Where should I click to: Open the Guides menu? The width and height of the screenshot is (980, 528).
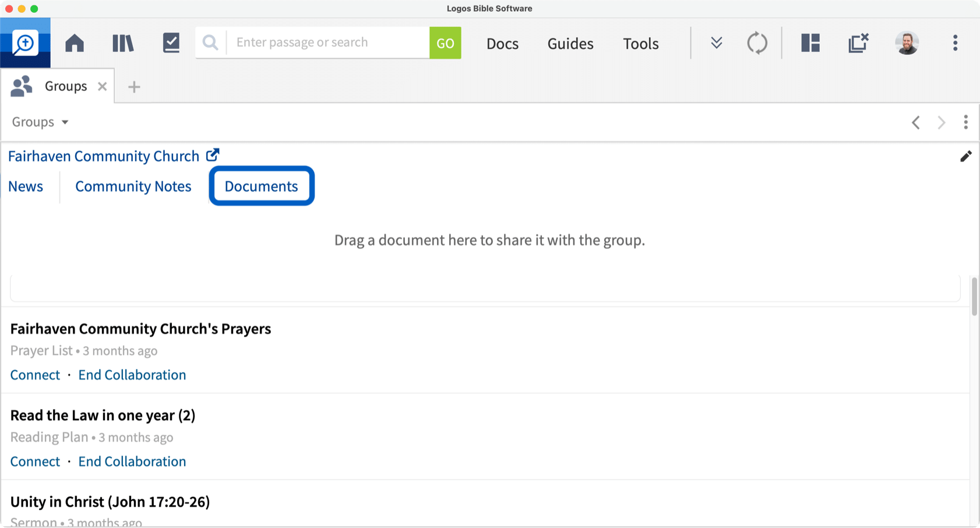click(570, 44)
